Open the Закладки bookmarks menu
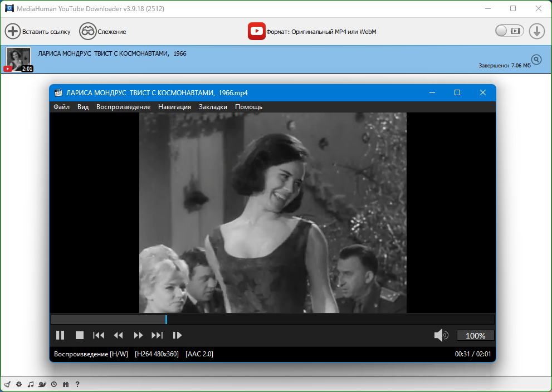Screen dimensions: 552x392 click(213, 107)
